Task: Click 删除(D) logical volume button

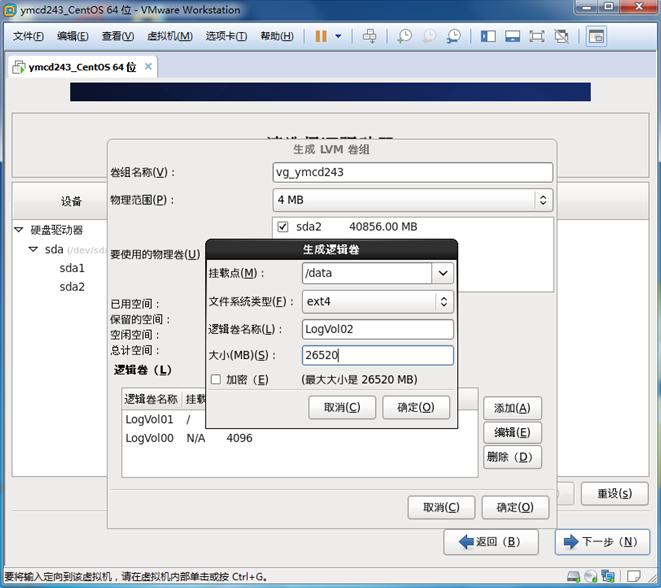Action: point(512,457)
